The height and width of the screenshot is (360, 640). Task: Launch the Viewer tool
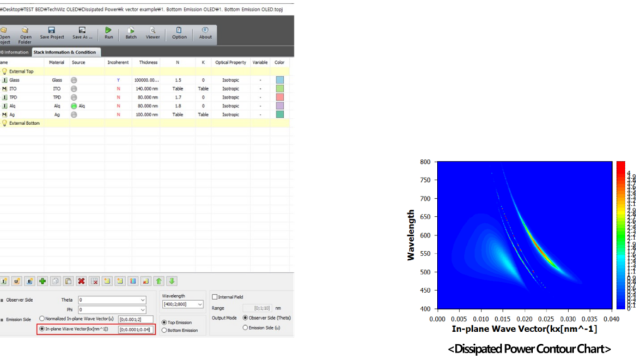click(x=153, y=33)
